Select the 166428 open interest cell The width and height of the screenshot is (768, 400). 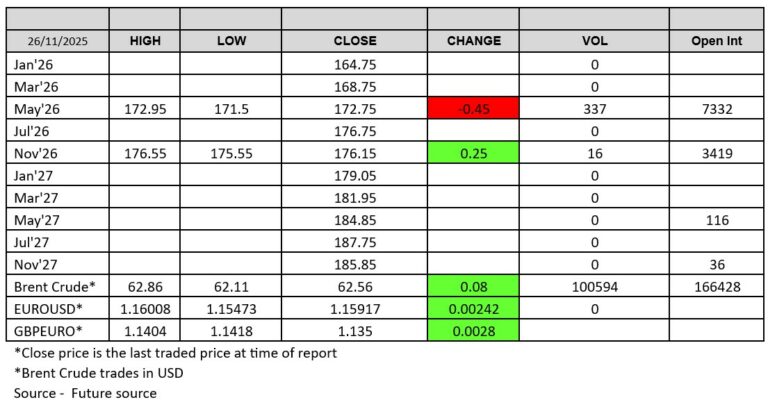pyautogui.click(x=713, y=285)
